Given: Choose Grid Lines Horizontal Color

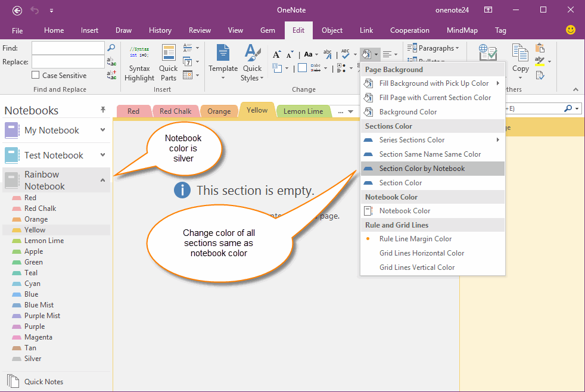Looking at the screenshot, I should click(x=432, y=253).
